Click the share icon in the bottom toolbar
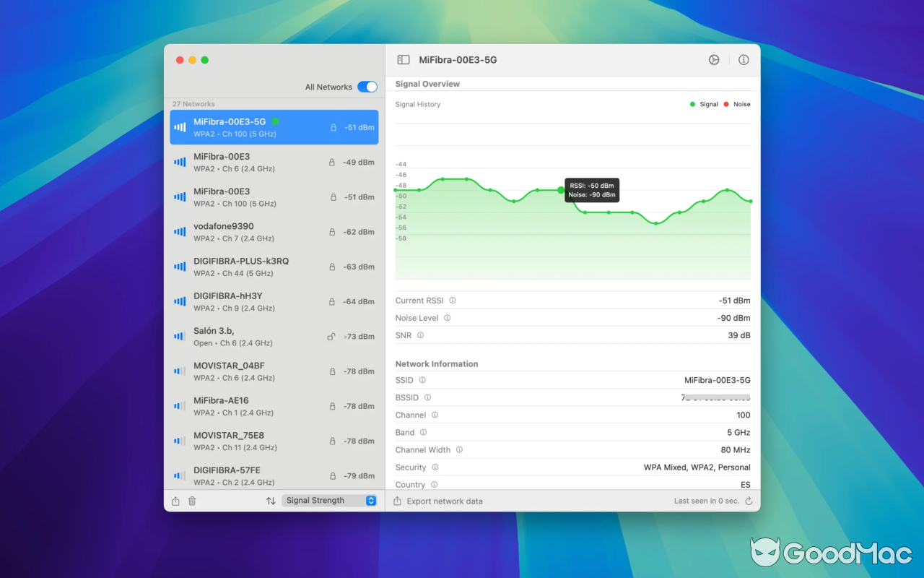 [175, 501]
